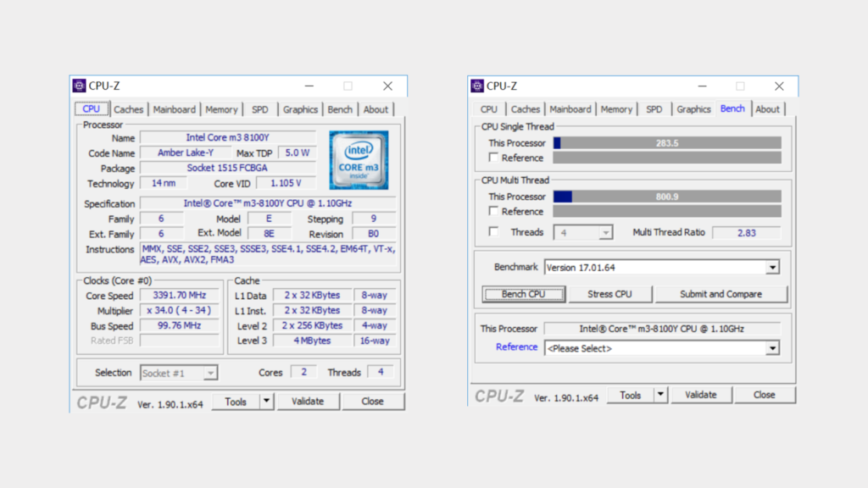Click Submit and Compare
Screen dimensions: 868x488
click(x=721, y=294)
